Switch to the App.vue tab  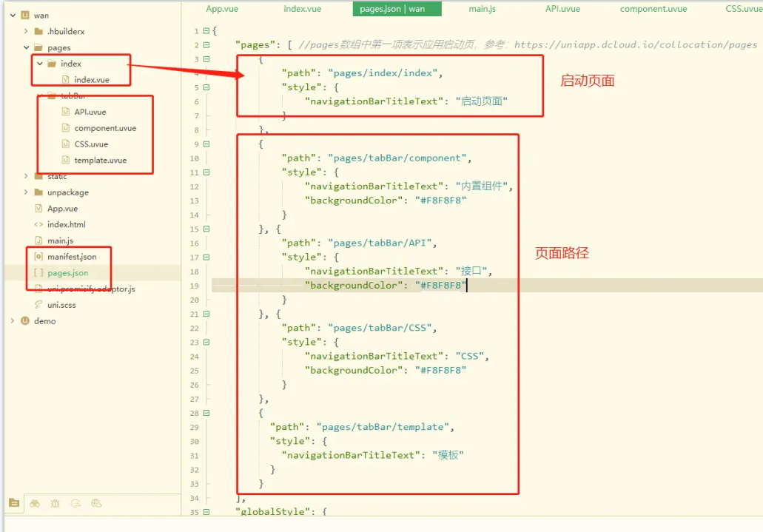tap(221, 9)
